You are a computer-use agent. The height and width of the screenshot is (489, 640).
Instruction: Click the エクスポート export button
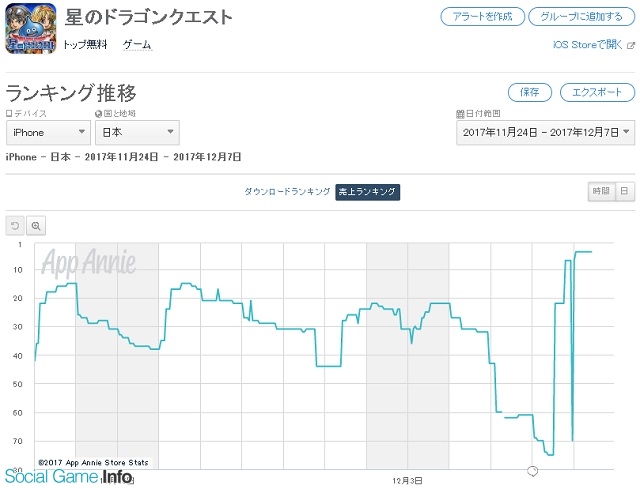pyautogui.click(x=597, y=92)
